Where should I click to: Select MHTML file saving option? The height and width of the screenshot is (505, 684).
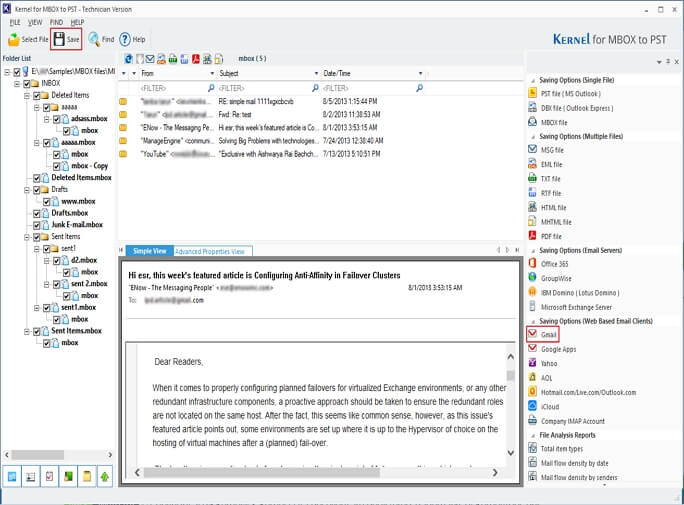(x=550, y=222)
